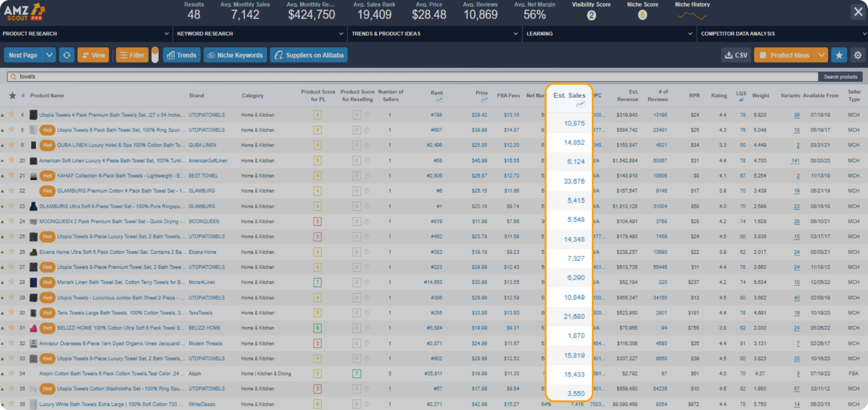Click the chart icon under Est. Sales header
The height and width of the screenshot is (410, 868).
(x=581, y=104)
